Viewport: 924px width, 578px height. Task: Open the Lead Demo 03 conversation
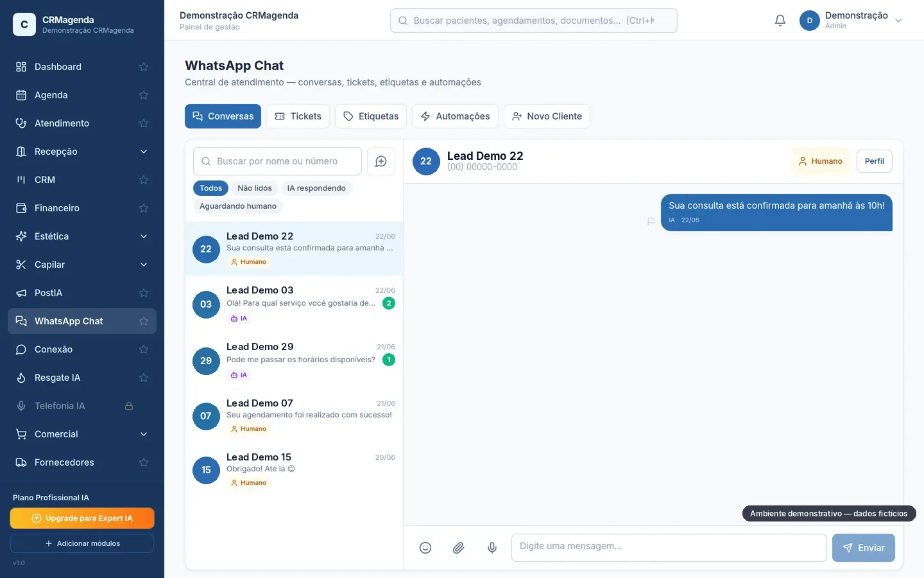point(294,304)
